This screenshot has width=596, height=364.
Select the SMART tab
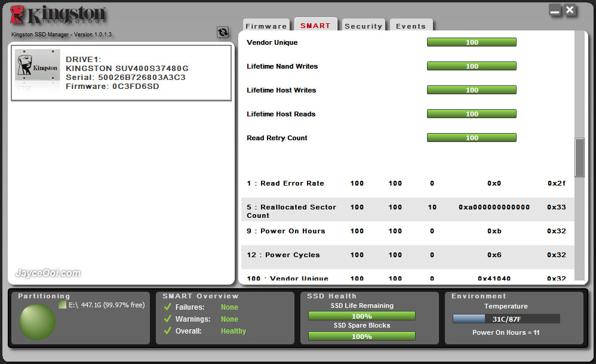(x=315, y=24)
